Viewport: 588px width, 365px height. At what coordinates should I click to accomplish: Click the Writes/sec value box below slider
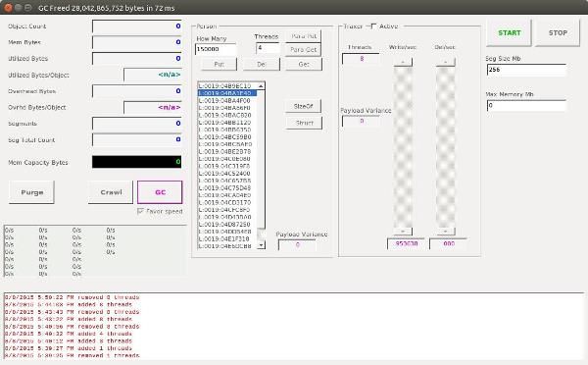point(406,243)
